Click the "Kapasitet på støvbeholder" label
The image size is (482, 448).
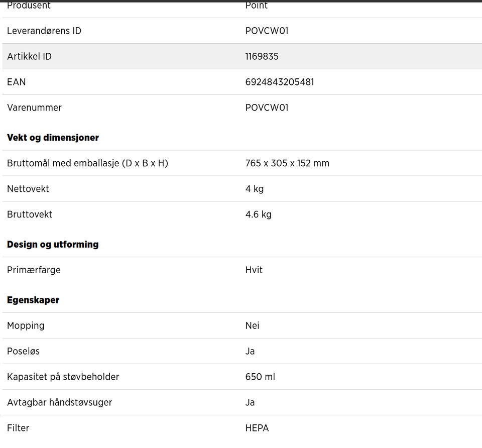63,377
